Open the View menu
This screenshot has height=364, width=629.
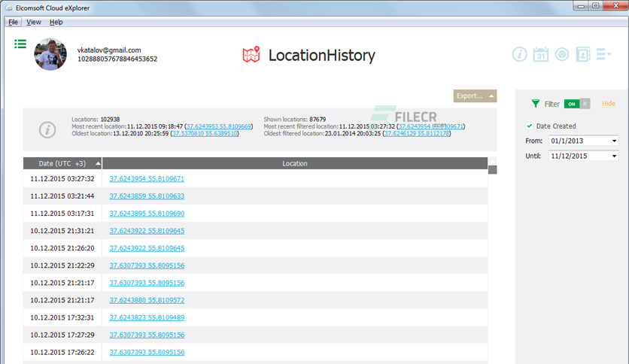tap(34, 22)
